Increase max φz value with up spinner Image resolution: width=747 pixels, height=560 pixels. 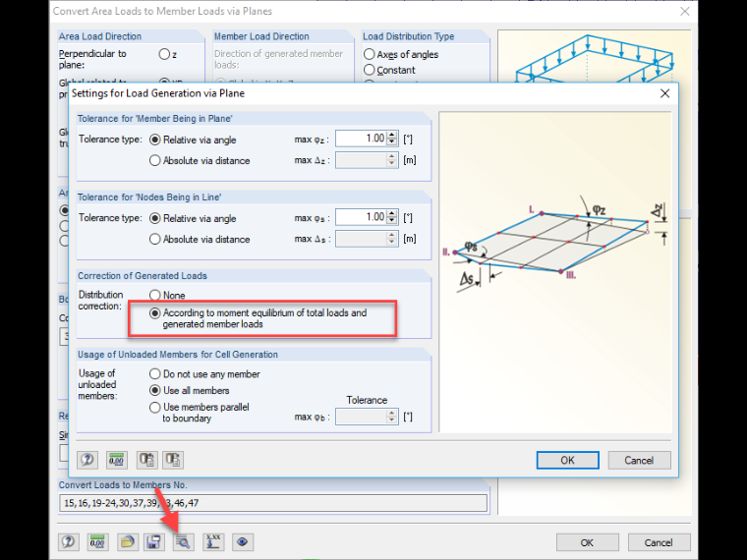pos(392,135)
